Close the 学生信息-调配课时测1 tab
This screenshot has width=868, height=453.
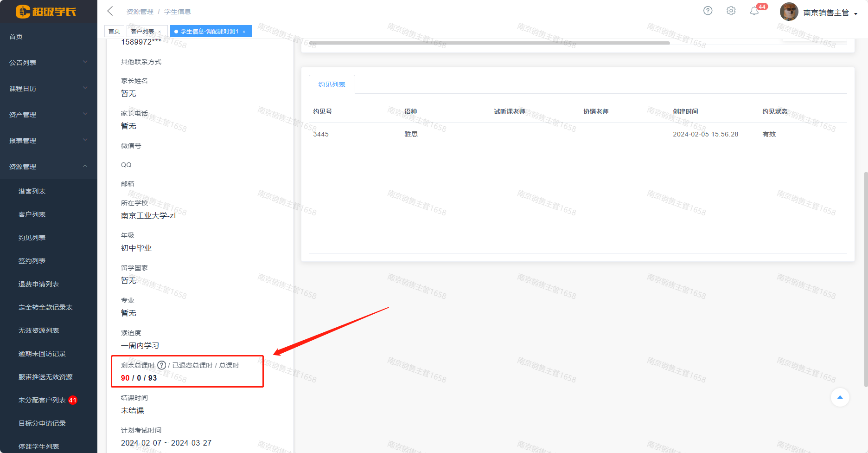point(244,32)
